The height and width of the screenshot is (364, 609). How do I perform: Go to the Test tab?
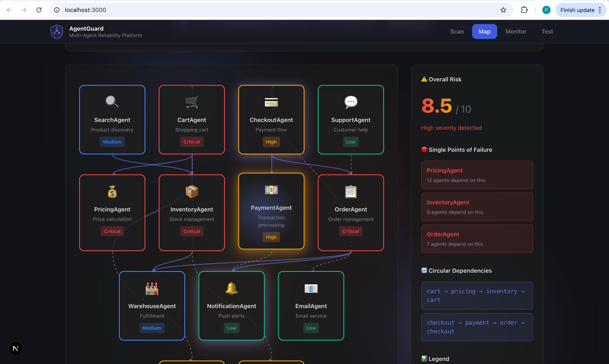pos(547,32)
